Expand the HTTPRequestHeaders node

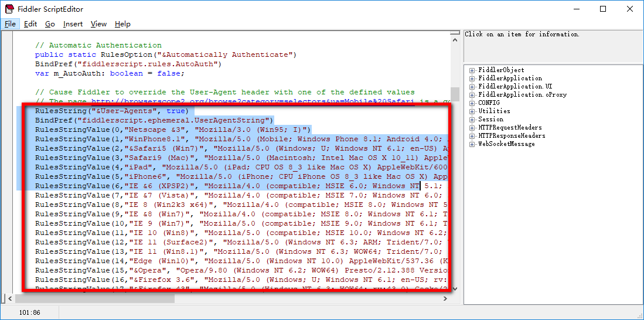point(472,128)
